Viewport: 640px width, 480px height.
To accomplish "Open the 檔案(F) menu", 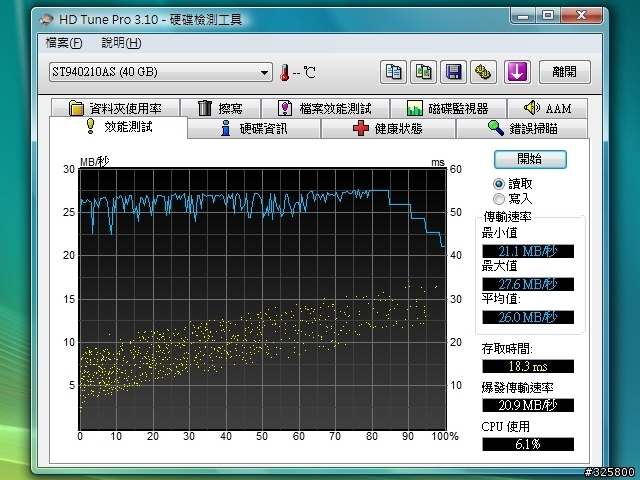I will pos(64,43).
